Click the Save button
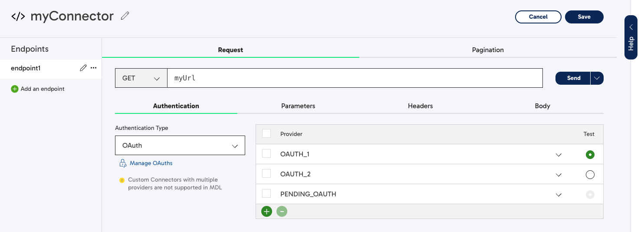 pyautogui.click(x=584, y=17)
